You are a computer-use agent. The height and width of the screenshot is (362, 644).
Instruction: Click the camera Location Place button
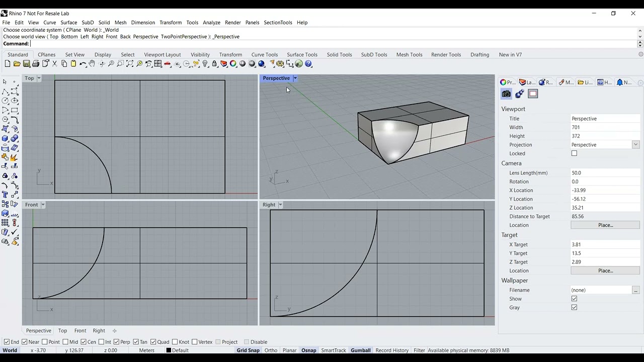tap(605, 225)
